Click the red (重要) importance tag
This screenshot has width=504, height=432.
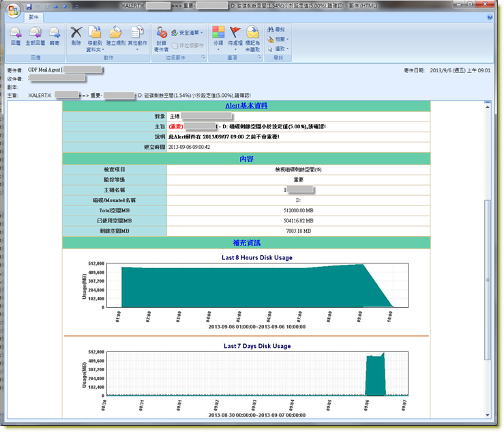[176, 127]
